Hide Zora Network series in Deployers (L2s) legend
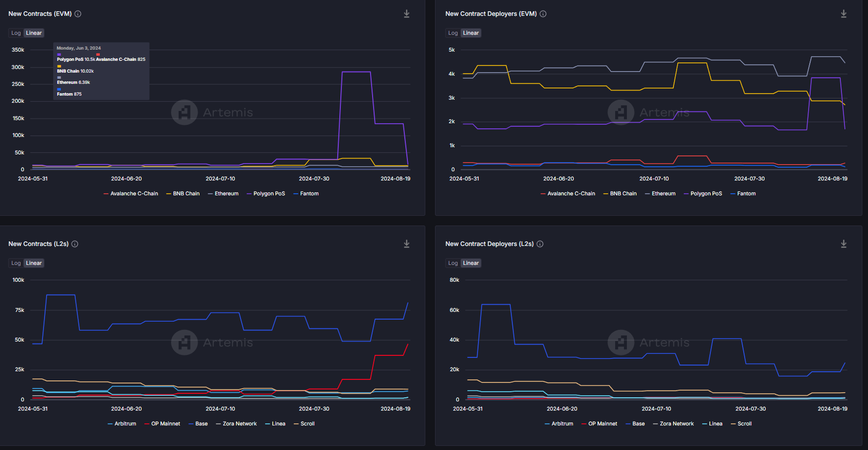The height and width of the screenshot is (450, 868). (x=674, y=424)
